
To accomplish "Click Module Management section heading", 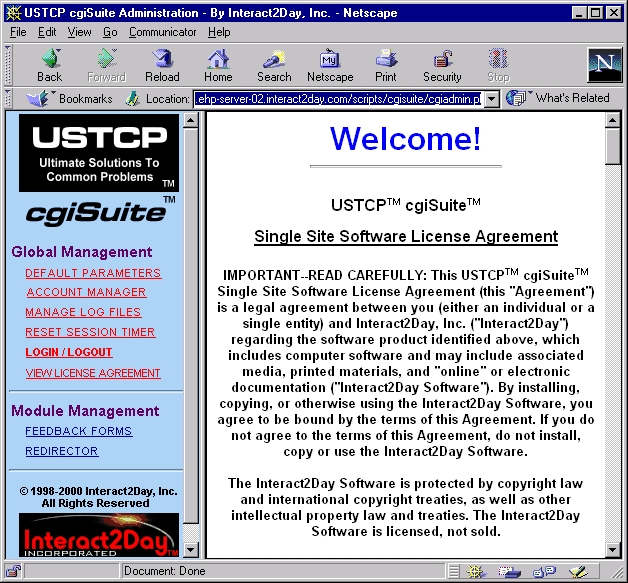I will pyautogui.click(x=85, y=411).
